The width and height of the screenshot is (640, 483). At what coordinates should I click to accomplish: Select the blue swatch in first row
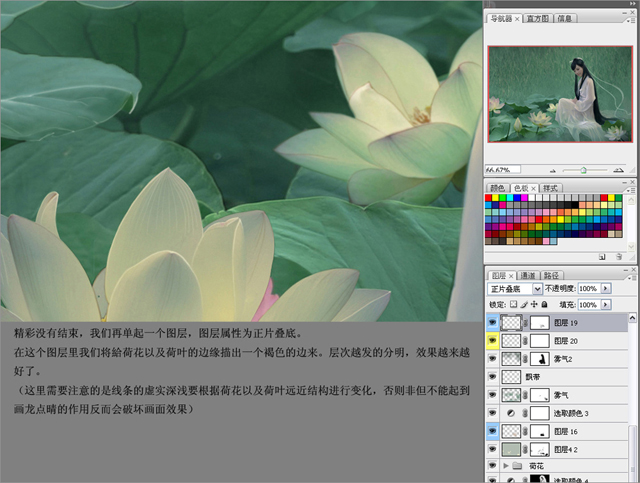tap(517, 198)
